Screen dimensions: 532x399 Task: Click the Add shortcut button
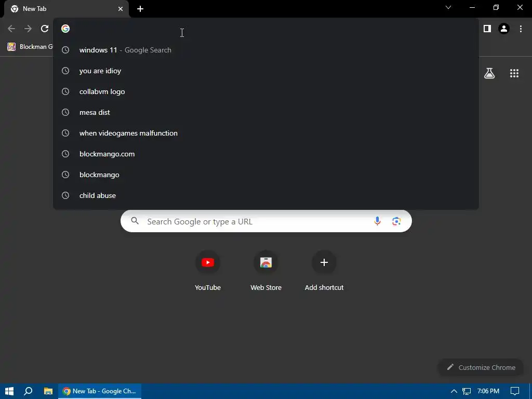(324, 271)
